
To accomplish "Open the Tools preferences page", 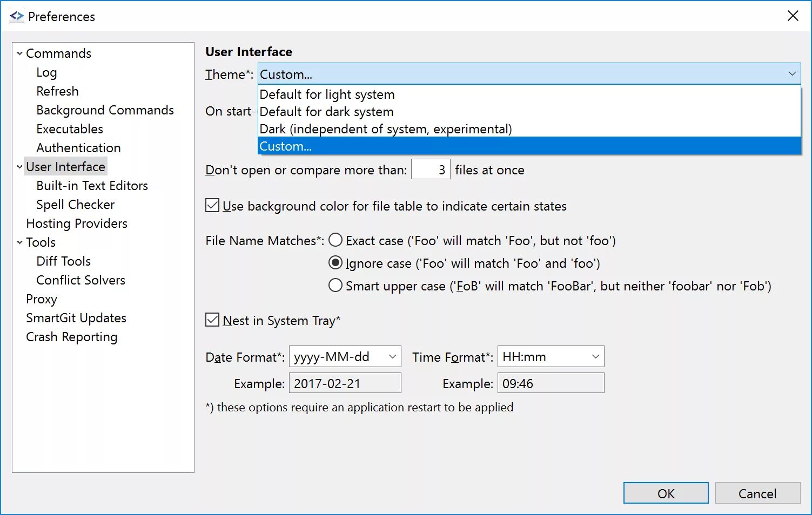I will [x=41, y=242].
